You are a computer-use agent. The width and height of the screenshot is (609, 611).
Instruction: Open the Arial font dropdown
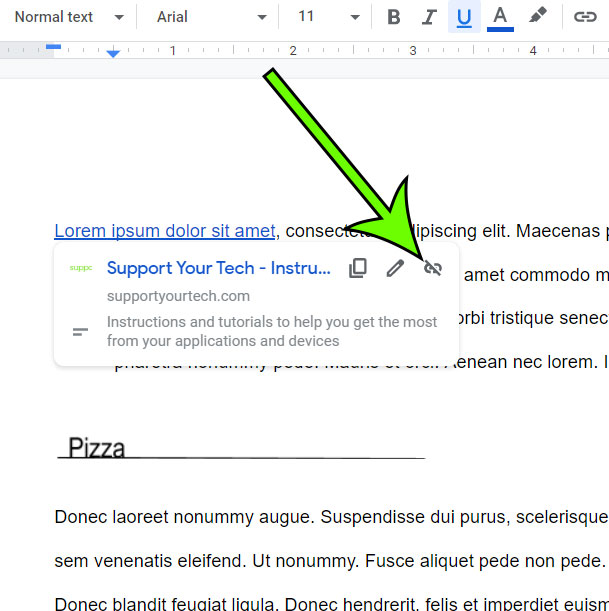[x=211, y=17]
